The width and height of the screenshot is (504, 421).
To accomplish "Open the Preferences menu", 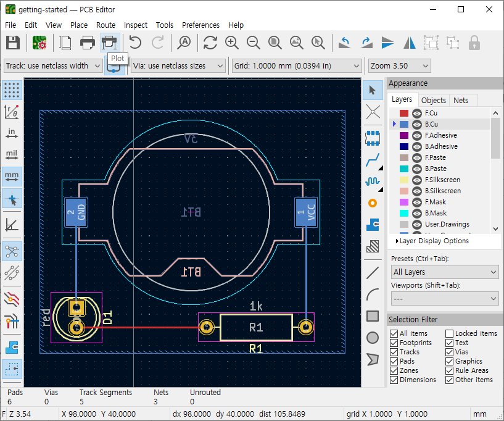I will (201, 25).
